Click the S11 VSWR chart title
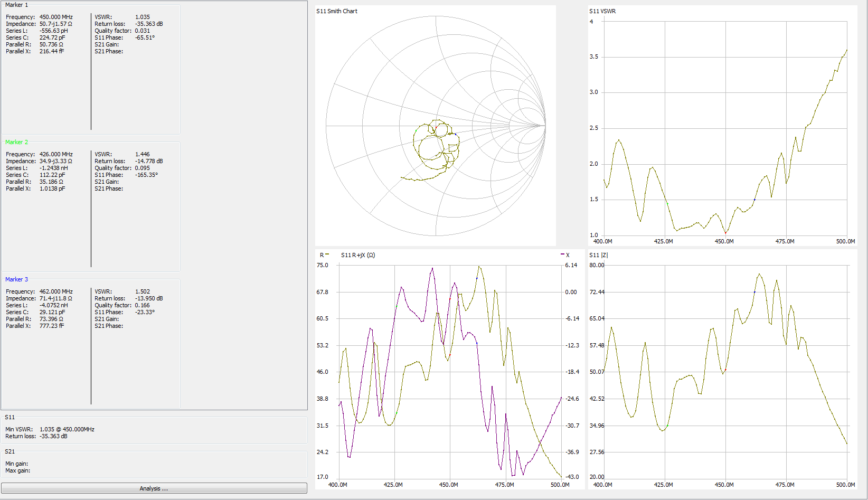 (602, 11)
